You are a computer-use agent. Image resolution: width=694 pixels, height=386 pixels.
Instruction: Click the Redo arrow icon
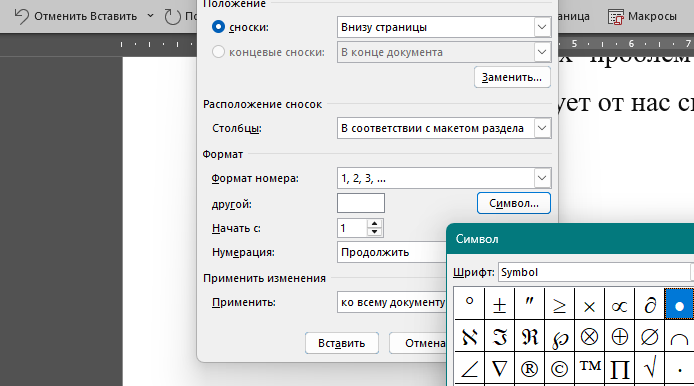[173, 16]
